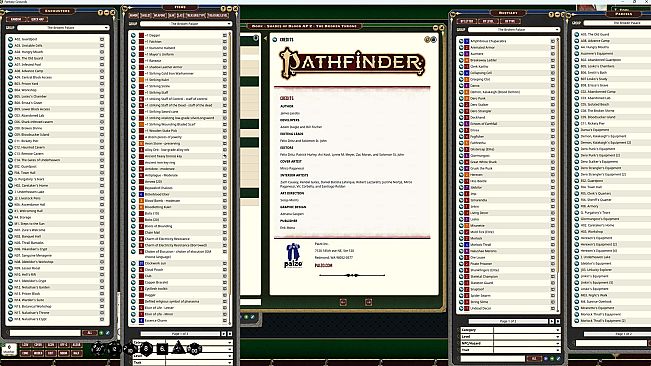
Task: Toggle identification for Essence Charm item
Action: [x=225, y=320]
